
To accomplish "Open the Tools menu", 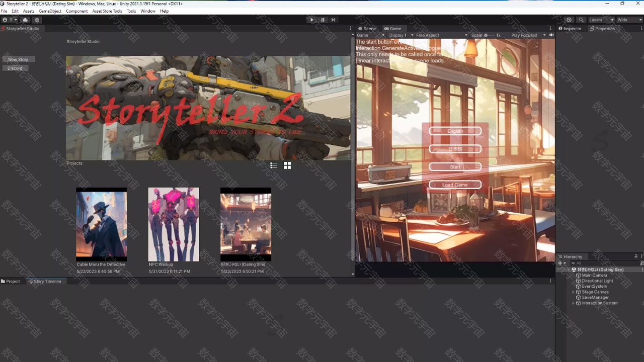I will 131,11.
